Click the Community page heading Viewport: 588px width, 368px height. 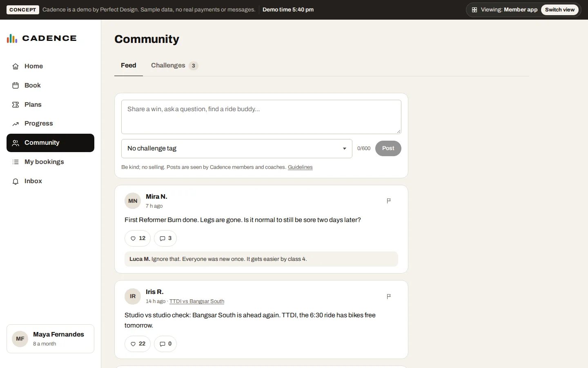point(147,39)
